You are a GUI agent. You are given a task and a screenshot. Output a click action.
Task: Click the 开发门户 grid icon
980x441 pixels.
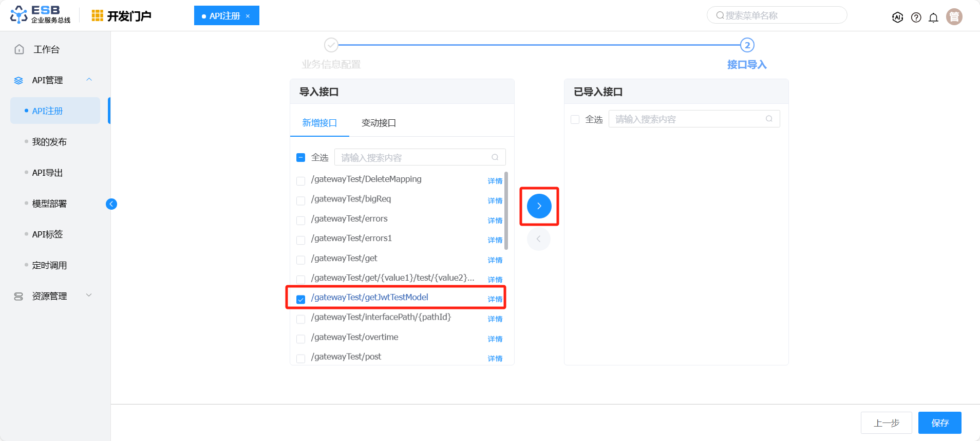point(97,16)
